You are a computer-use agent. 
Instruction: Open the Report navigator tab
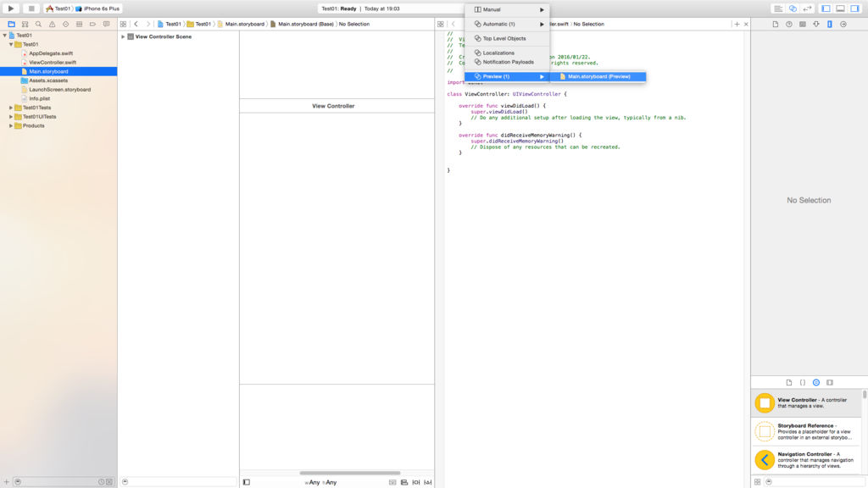coord(106,25)
